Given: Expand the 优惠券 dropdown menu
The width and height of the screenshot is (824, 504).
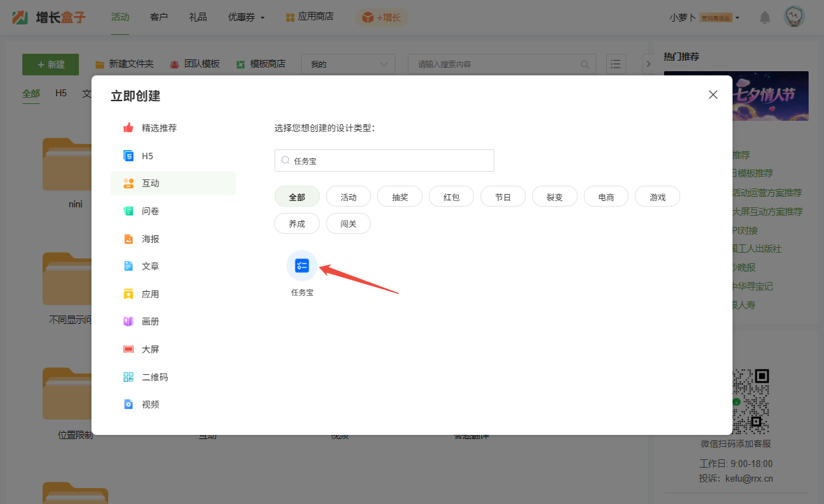Looking at the screenshot, I should pyautogui.click(x=247, y=17).
